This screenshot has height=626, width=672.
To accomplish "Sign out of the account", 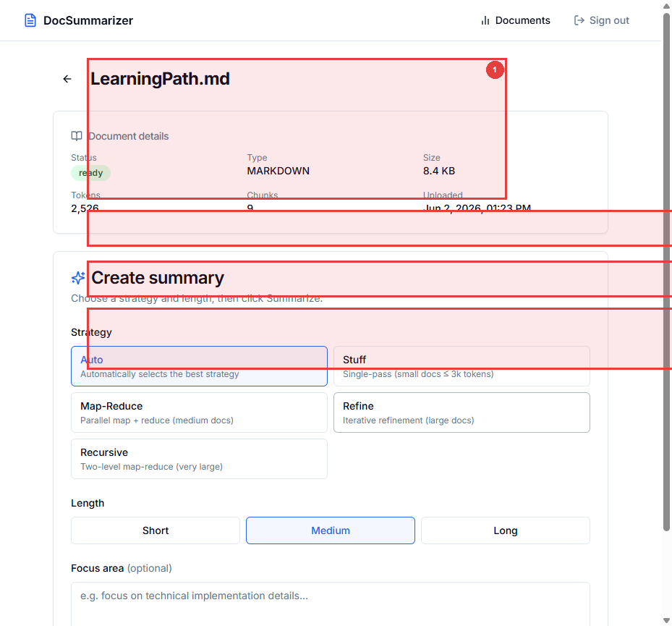I will click(x=602, y=20).
